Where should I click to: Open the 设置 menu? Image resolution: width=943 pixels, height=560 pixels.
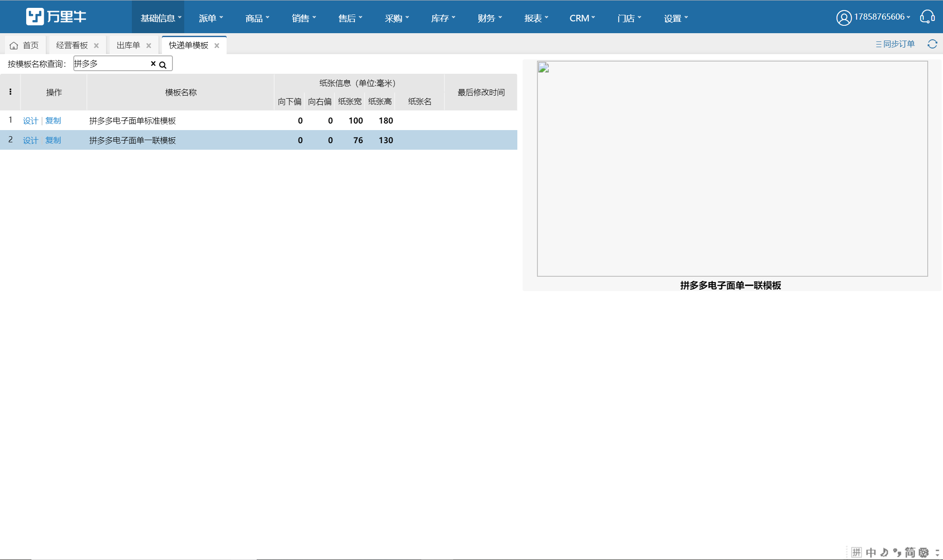click(x=676, y=18)
